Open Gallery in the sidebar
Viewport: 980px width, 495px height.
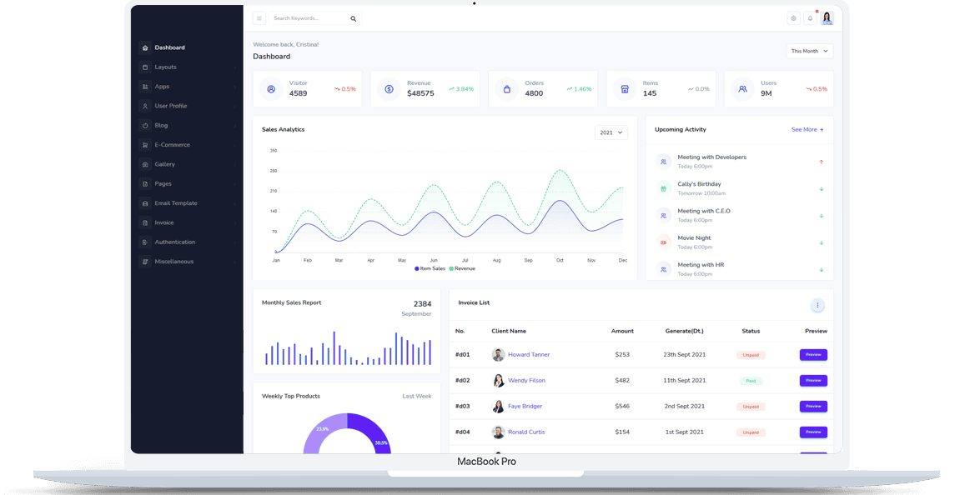tap(164, 164)
